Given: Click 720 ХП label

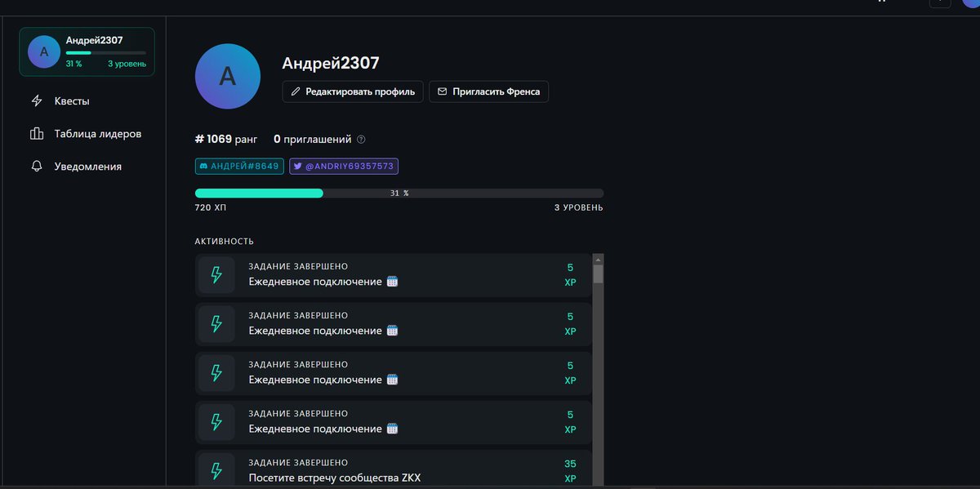Looking at the screenshot, I should click(x=211, y=208).
